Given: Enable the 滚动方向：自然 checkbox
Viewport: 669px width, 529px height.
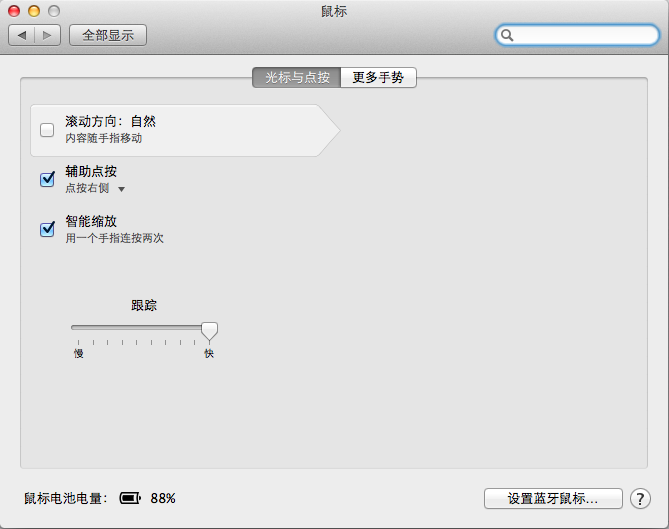Looking at the screenshot, I should pyautogui.click(x=47, y=130).
